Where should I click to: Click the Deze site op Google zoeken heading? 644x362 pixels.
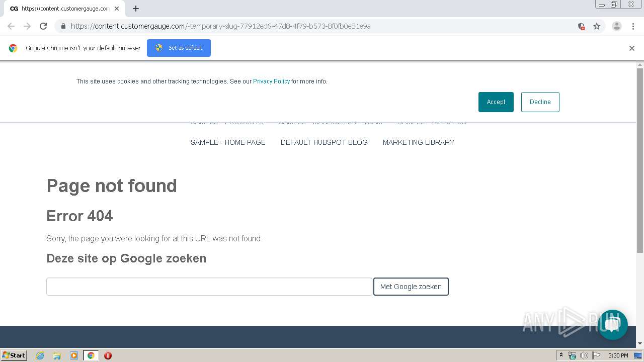tap(126, 258)
